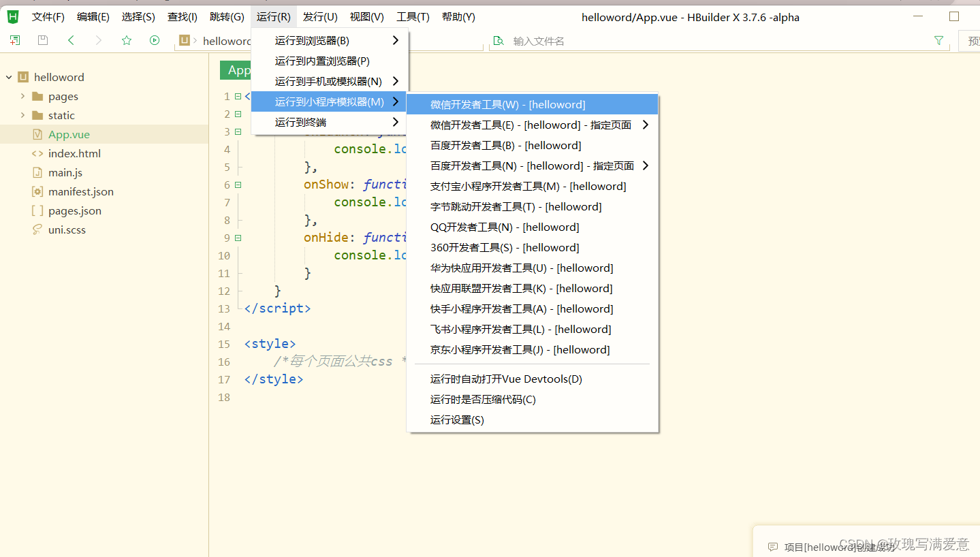Image resolution: width=980 pixels, height=557 pixels.
Task: Open 百度开发者工具(N) 指定页面 submenu
Action: (532, 166)
